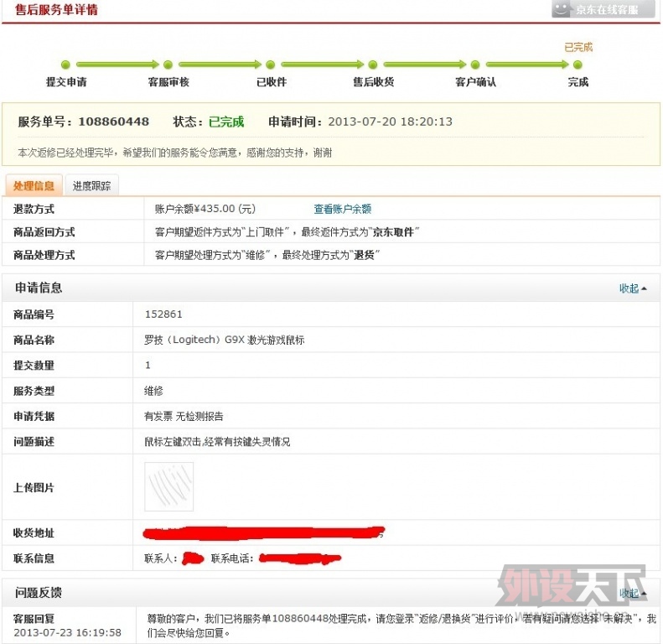Click the 已收件 progress step dot
The width and height of the screenshot is (663, 644).
click(x=271, y=65)
